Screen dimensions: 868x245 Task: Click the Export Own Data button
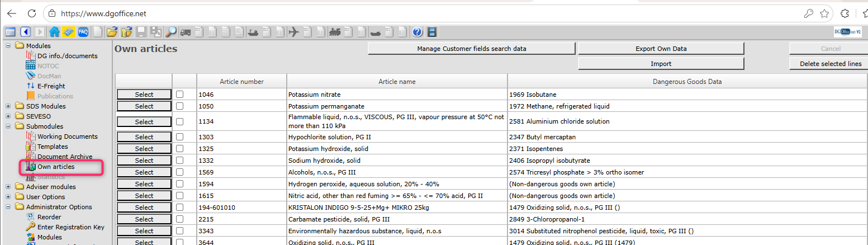[x=661, y=49]
